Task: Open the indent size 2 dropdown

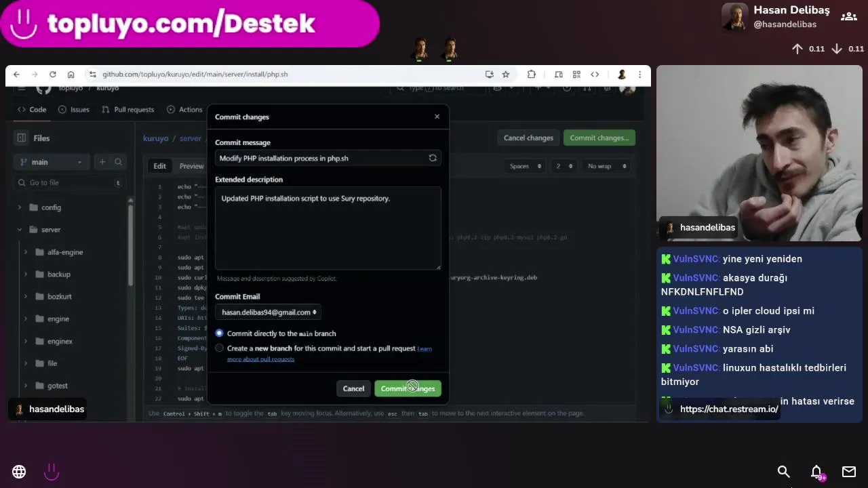Action: pos(564,166)
